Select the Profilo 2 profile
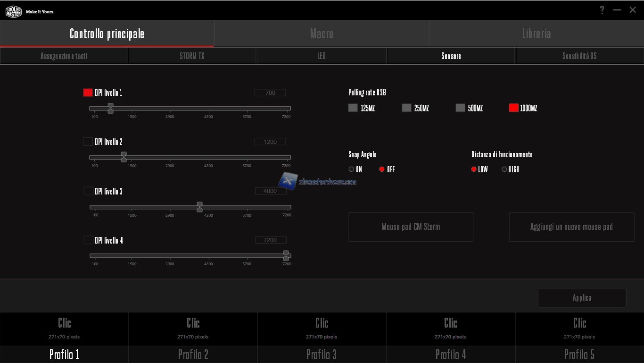This screenshot has width=644, height=363. 193,354
